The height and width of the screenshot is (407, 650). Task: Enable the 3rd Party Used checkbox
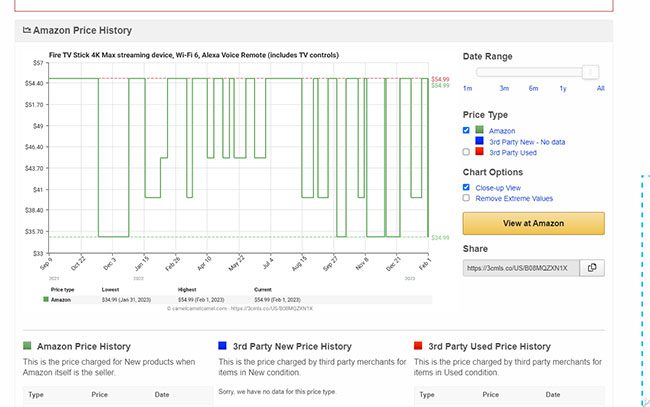tap(467, 153)
